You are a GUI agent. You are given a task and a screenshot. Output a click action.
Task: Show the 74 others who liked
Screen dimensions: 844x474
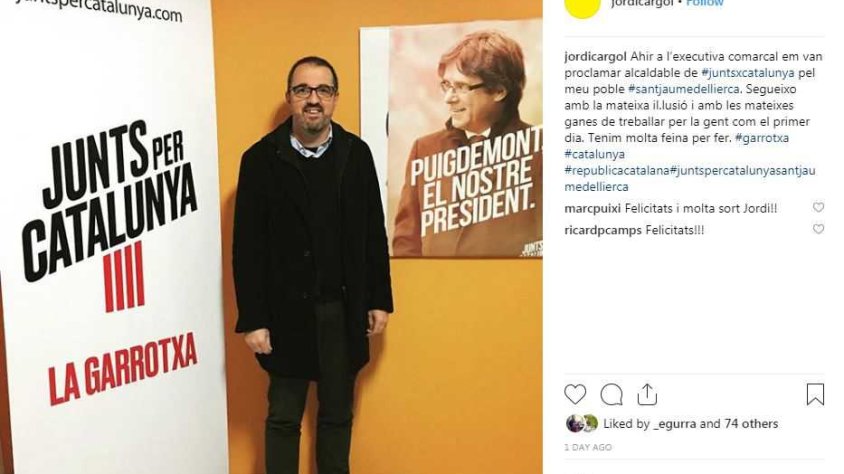click(x=751, y=424)
